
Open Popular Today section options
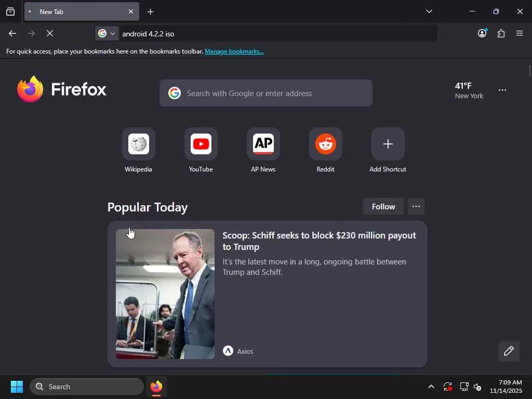click(416, 207)
